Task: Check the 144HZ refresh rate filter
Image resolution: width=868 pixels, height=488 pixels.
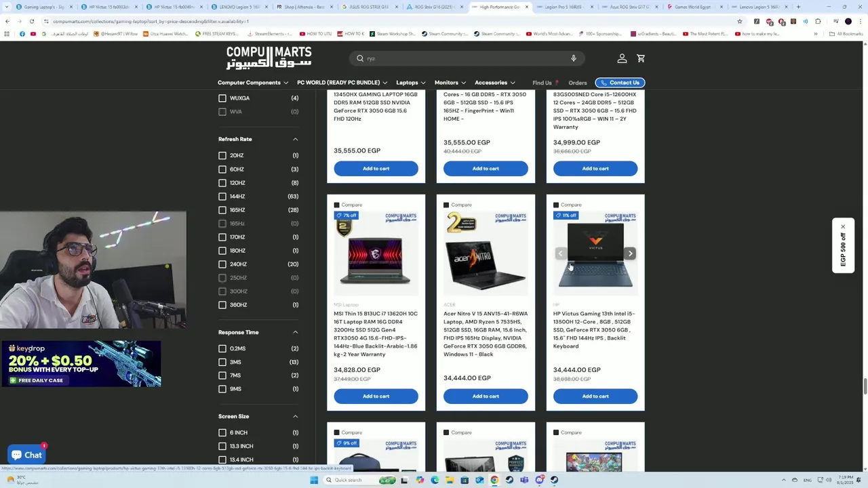Action: [x=222, y=197]
